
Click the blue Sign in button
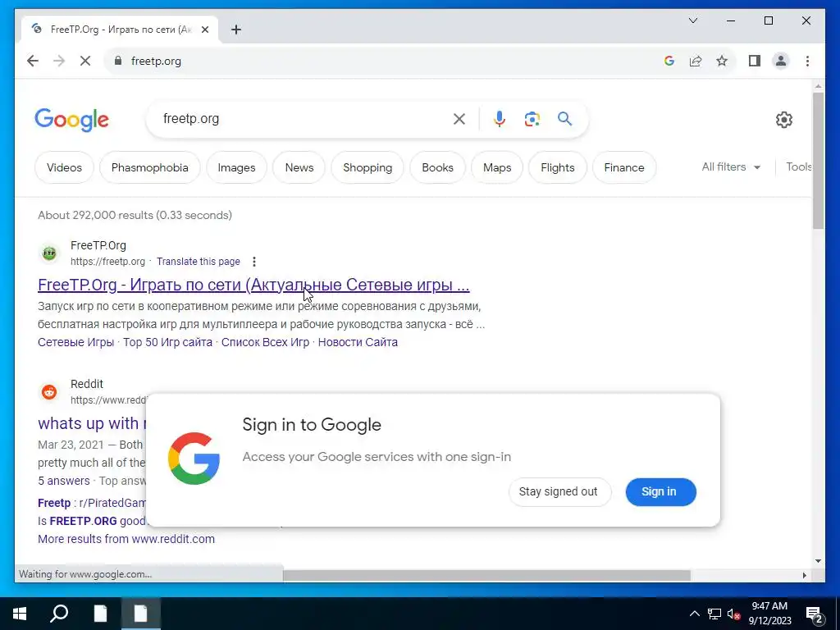(660, 492)
